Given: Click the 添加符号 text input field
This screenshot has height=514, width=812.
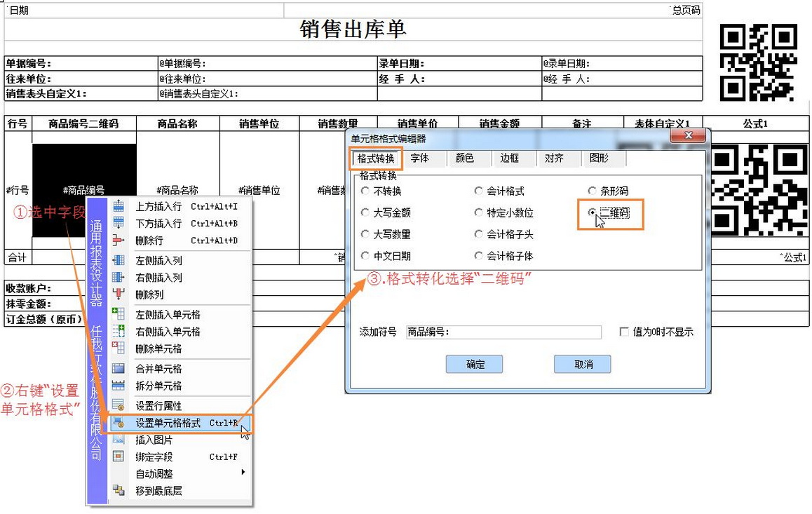Looking at the screenshot, I should (x=503, y=332).
